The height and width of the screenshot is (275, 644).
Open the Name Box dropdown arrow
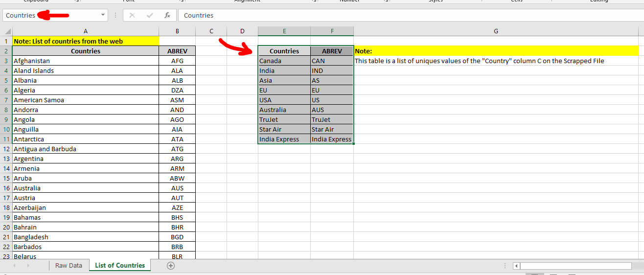tap(103, 15)
